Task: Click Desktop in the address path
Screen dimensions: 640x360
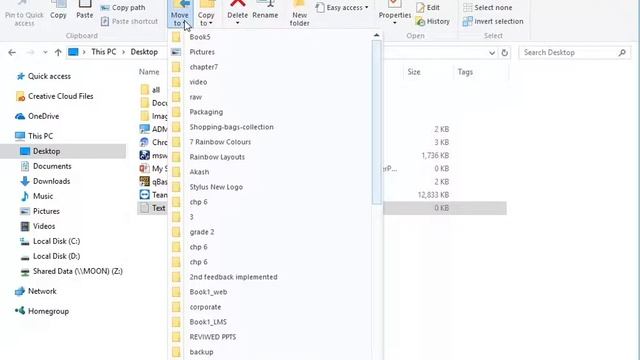Action: tap(144, 52)
